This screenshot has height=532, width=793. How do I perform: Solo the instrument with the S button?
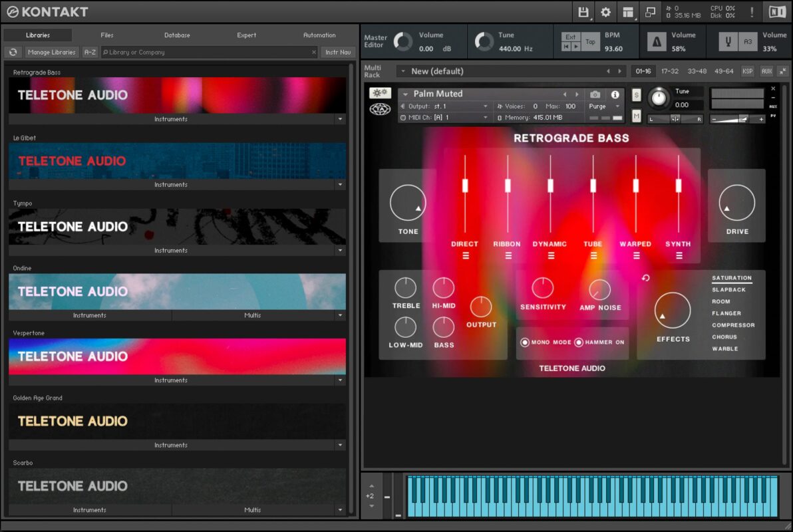click(636, 94)
